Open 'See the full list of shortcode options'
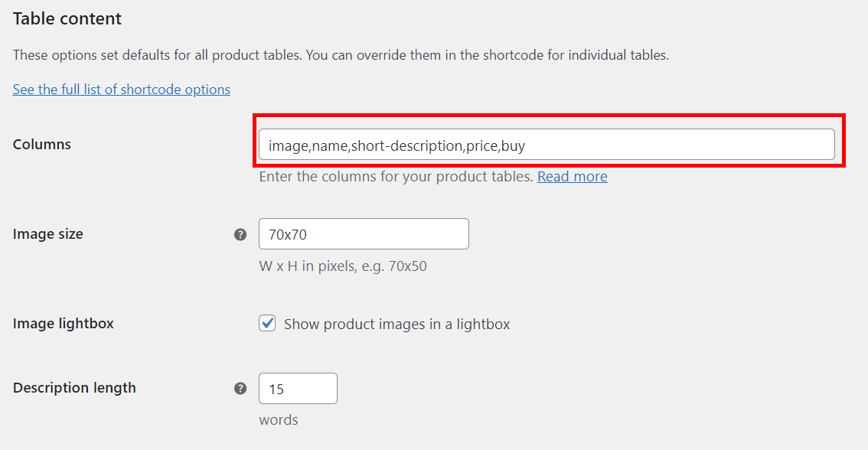Screen dimensions: 868x450 tap(121, 89)
